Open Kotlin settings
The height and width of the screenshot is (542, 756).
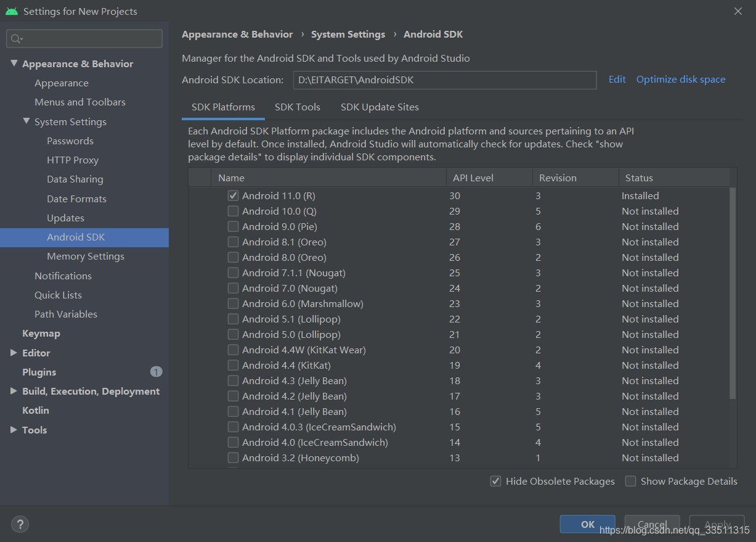point(36,411)
